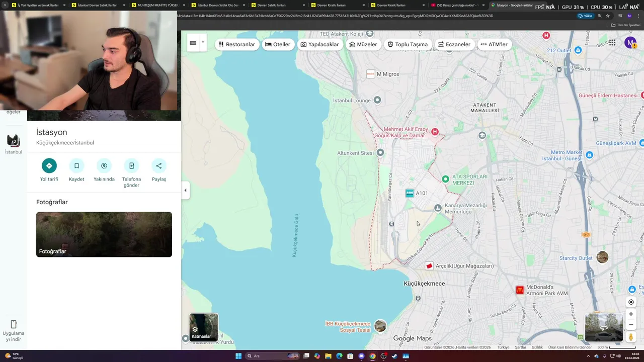Click the McDonald's Armoni Park AVM marker
Image resolution: width=644 pixels, height=362 pixels.
click(520, 290)
